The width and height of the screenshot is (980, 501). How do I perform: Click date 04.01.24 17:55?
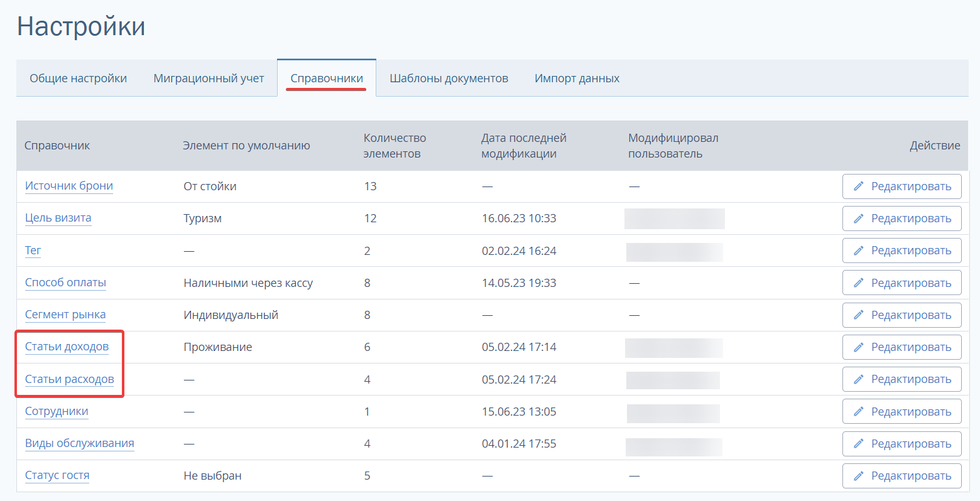pos(519,444)
